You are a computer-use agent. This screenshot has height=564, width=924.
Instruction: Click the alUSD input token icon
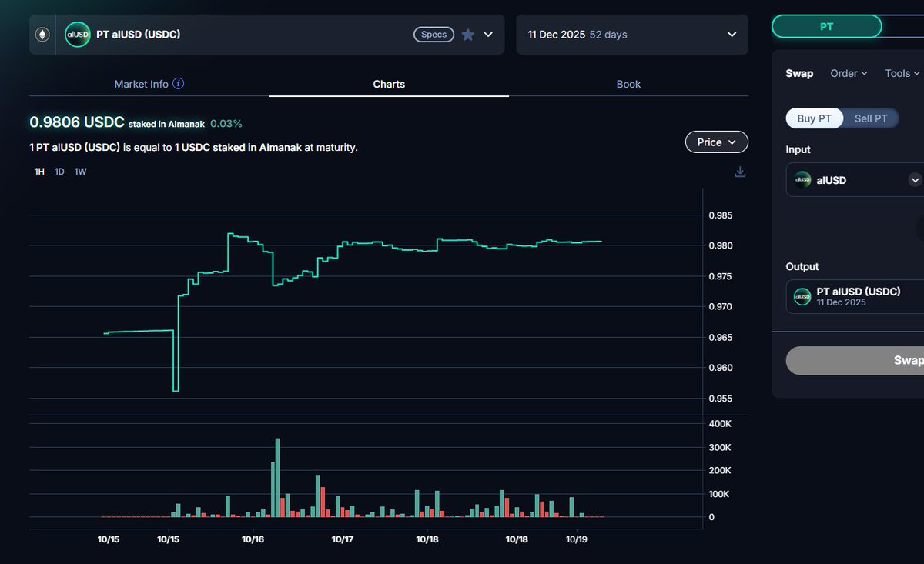(x=803, y=180)
